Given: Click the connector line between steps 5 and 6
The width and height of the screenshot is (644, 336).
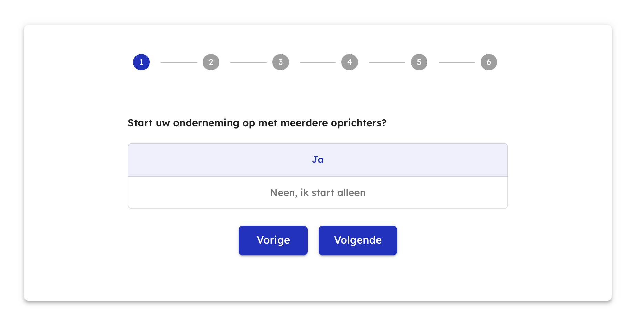Looking at the screenshot, I should coord(457,62).
